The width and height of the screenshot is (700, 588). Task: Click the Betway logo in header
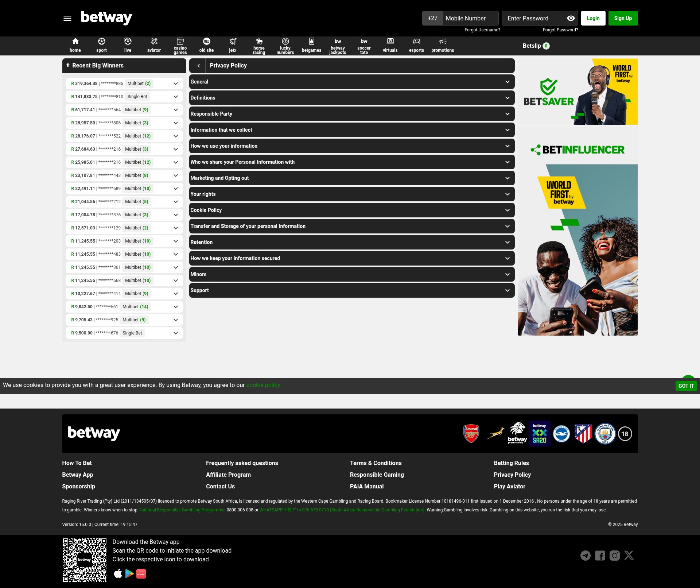pyautogui.click(x=106, y=18)
